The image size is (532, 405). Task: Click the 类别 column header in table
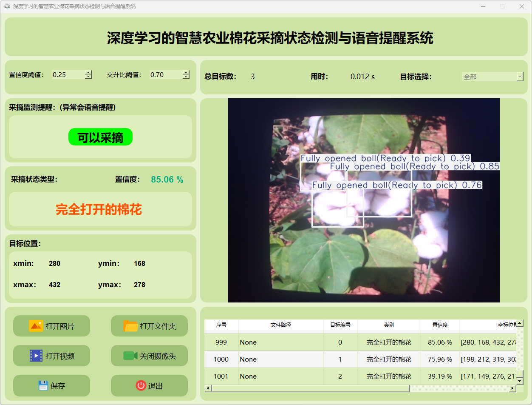389,325
